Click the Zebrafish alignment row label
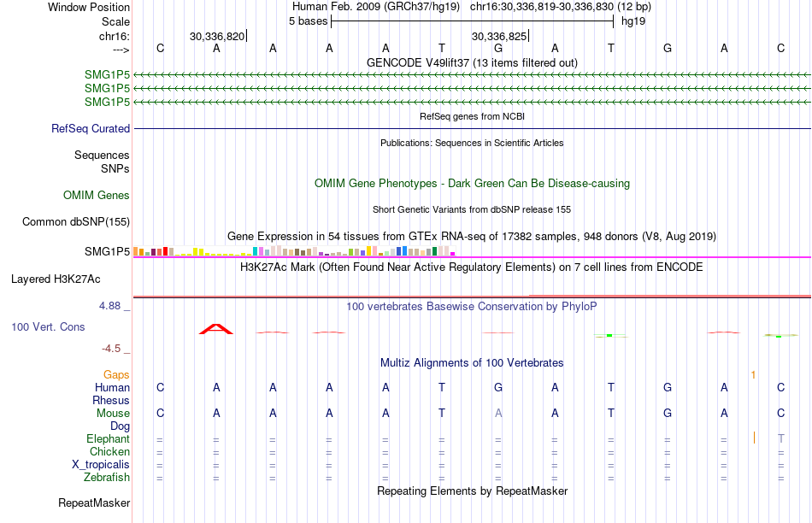 [107, 478]
